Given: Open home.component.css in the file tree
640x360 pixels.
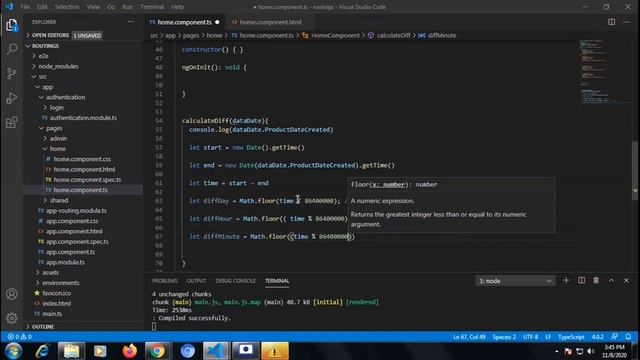Looking at the screenshot, I should (x=82, y=159).
